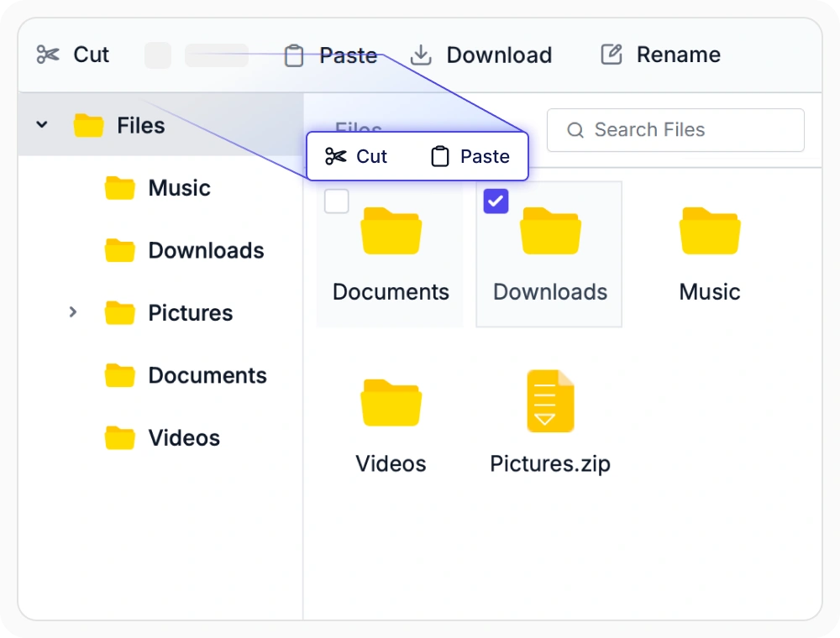Select Videos label in the sidebar tree
The width and height of the screenshot is (840, 638).
[184, 438]
